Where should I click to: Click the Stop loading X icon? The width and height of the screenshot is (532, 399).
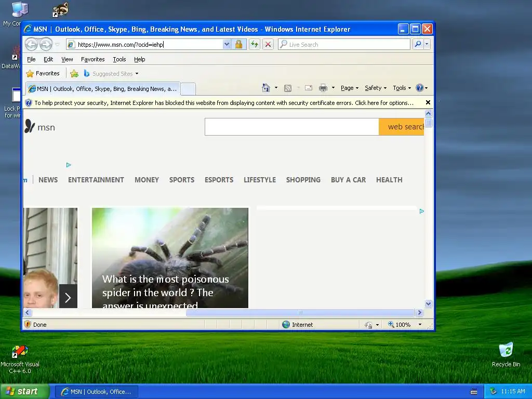pos(268,45)
